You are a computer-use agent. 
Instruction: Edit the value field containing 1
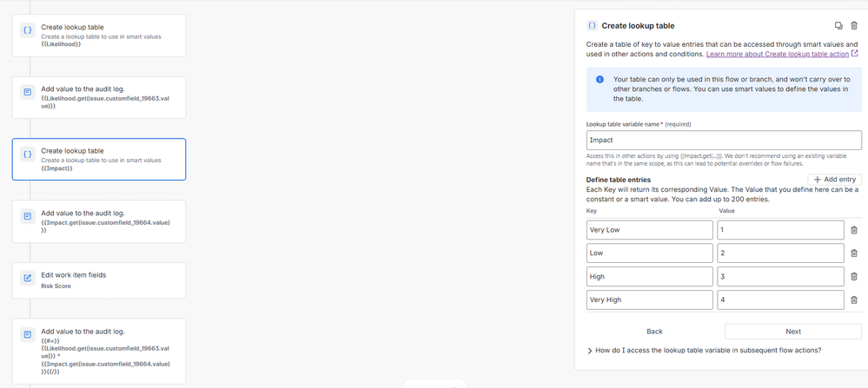[x=780, y=230]
